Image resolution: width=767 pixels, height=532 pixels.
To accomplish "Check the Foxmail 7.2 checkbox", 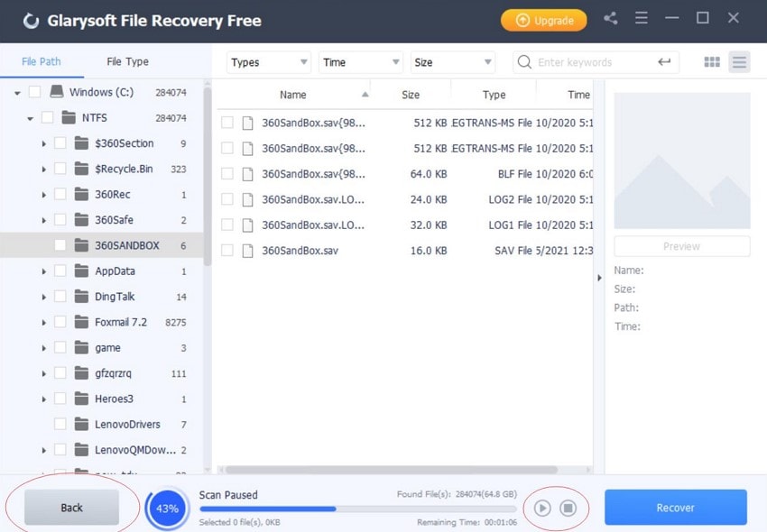I will pyautogui.click(x=60, y=322).
